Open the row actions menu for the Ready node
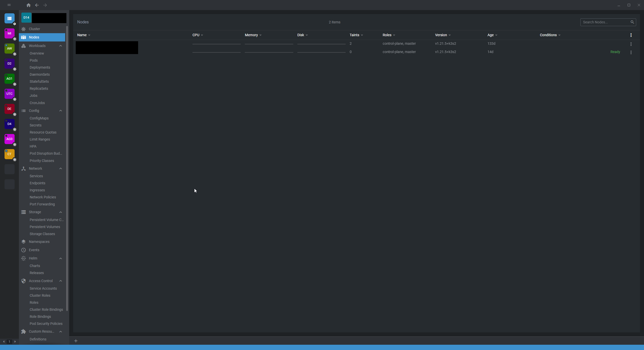The image size is (644, 350). (x=631, y=52)
